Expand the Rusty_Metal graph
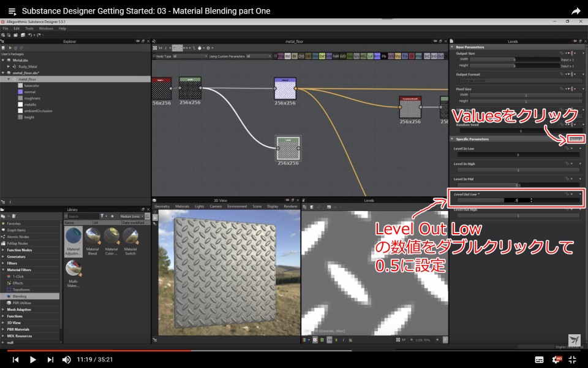 tap(9, 66)
